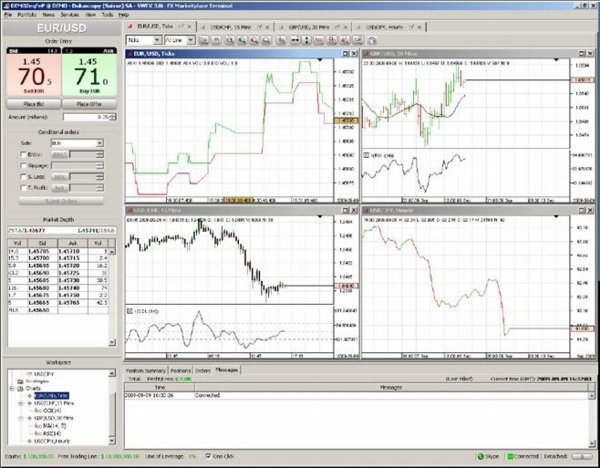Toggle the RSI indicator box icon in GBP/USD chart

pos(366,155)
